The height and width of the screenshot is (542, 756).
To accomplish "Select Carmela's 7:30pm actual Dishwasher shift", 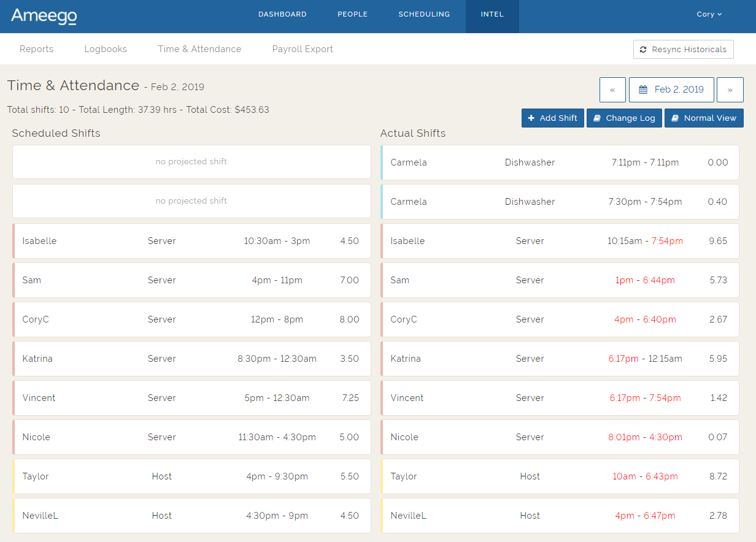I will [560, 202].
